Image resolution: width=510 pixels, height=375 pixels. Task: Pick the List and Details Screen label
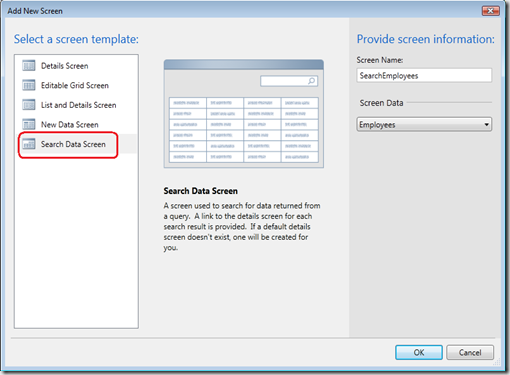click(x=79, y=105)
